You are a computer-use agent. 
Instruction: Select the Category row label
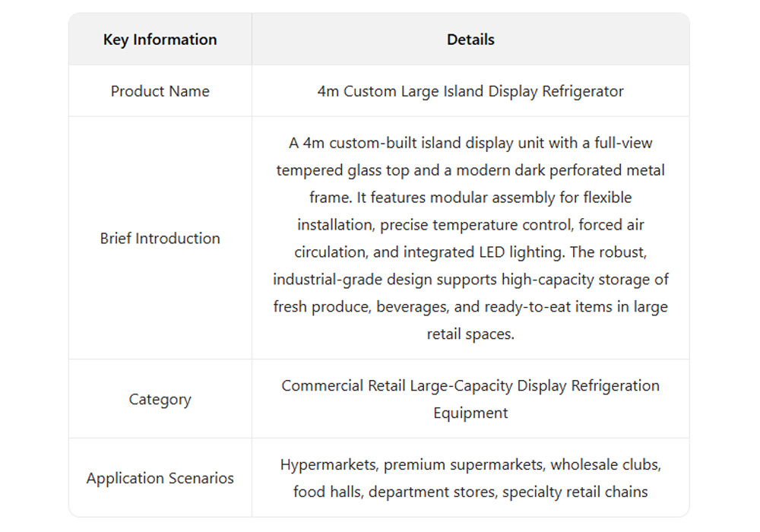point(160,399)
